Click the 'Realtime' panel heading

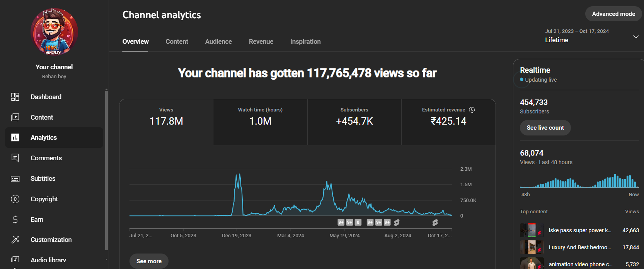tap(535, 70)
